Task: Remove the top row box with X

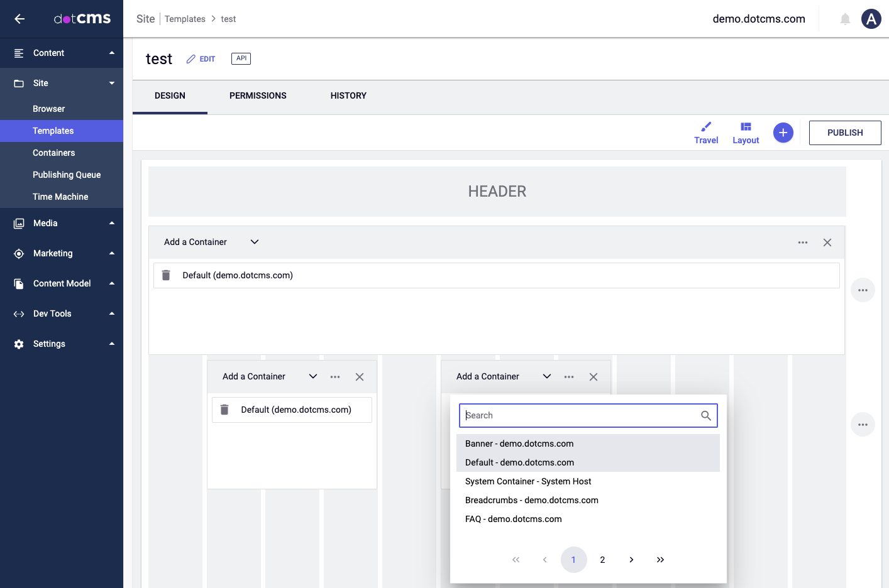Action: 827,242
